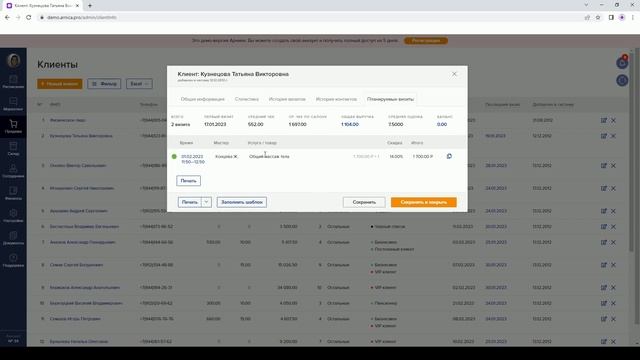Close the client dialog with X
The image size is (640, 360).
coord(454,74)
